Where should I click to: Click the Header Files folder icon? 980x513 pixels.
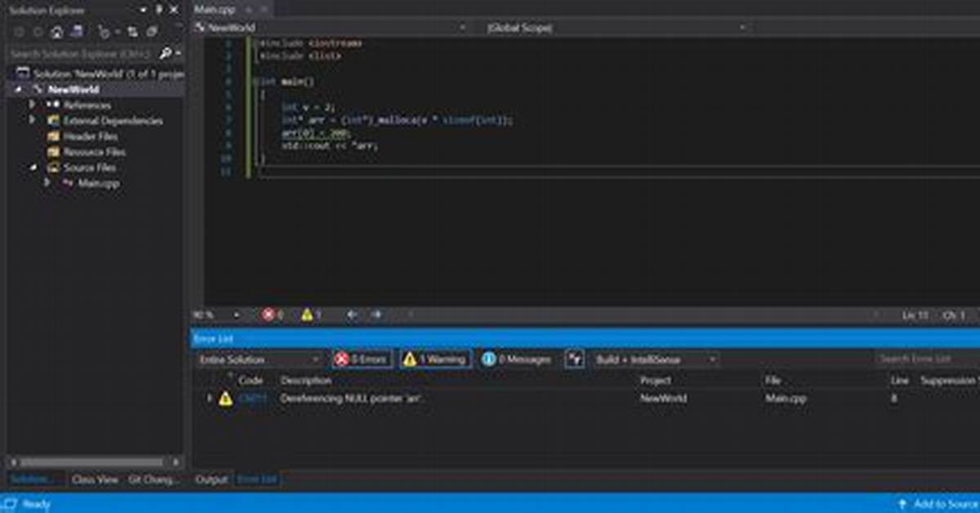(52, 136)
